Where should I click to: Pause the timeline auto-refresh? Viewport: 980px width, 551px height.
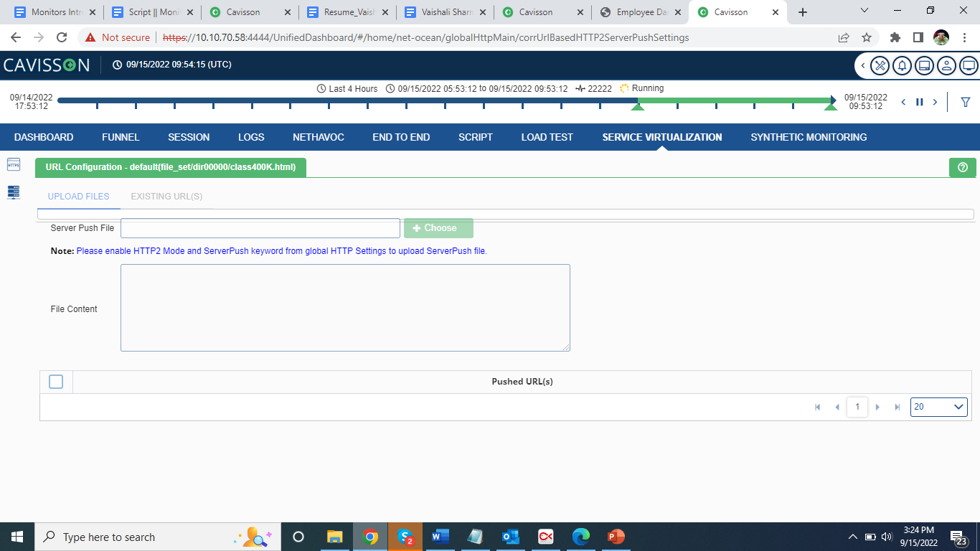click(x=919, y=102)
